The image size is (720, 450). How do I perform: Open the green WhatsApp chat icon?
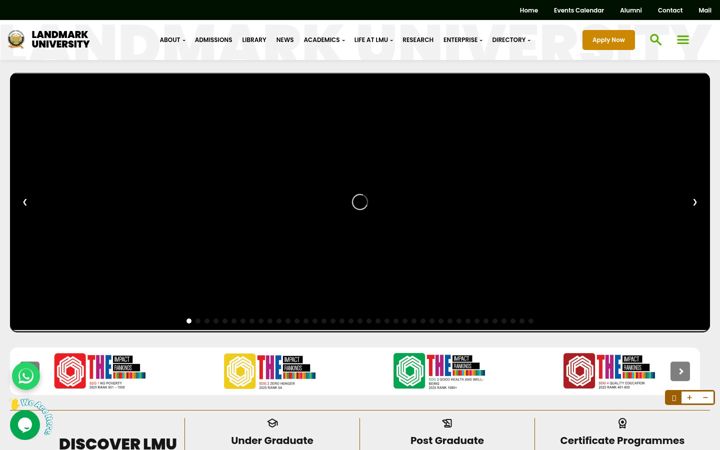click(26, 376)
